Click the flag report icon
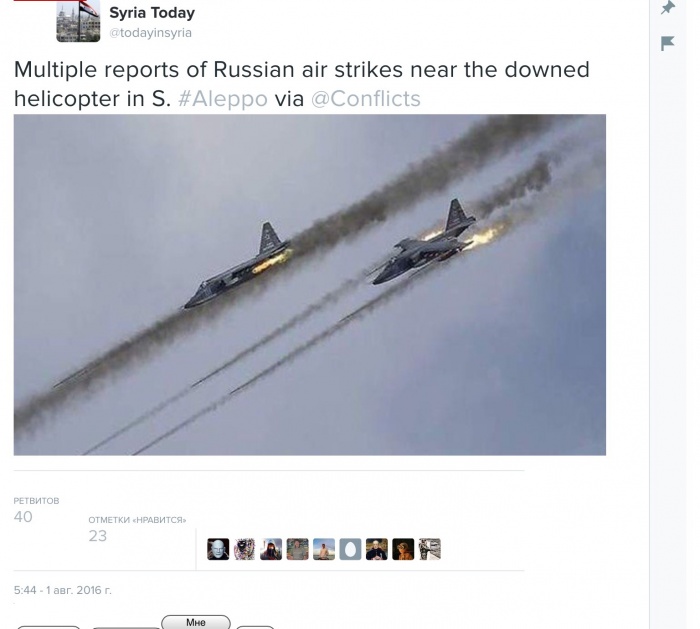The width and height of the screenshot is (700, 629). (667, 43)
